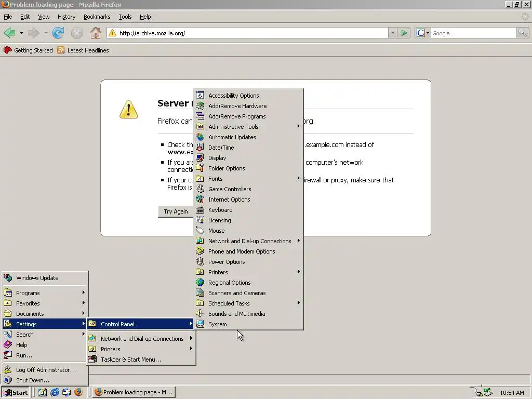Select Problem loading page taskbar button

tap(134, 393)
